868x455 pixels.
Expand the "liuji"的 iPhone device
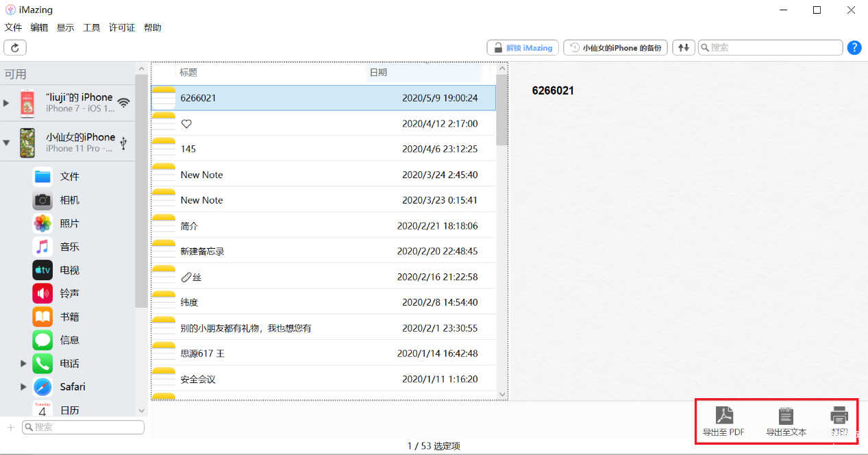(x=6, y=103)
